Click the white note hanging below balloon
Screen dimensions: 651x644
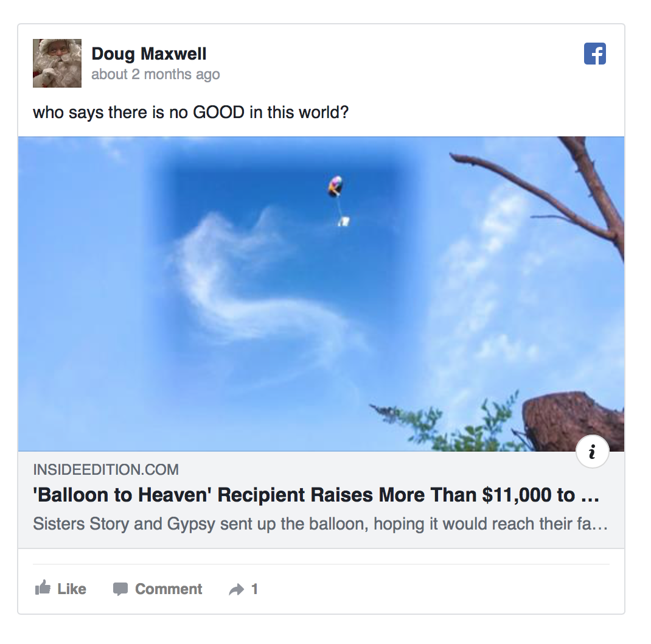click(344, 222)
